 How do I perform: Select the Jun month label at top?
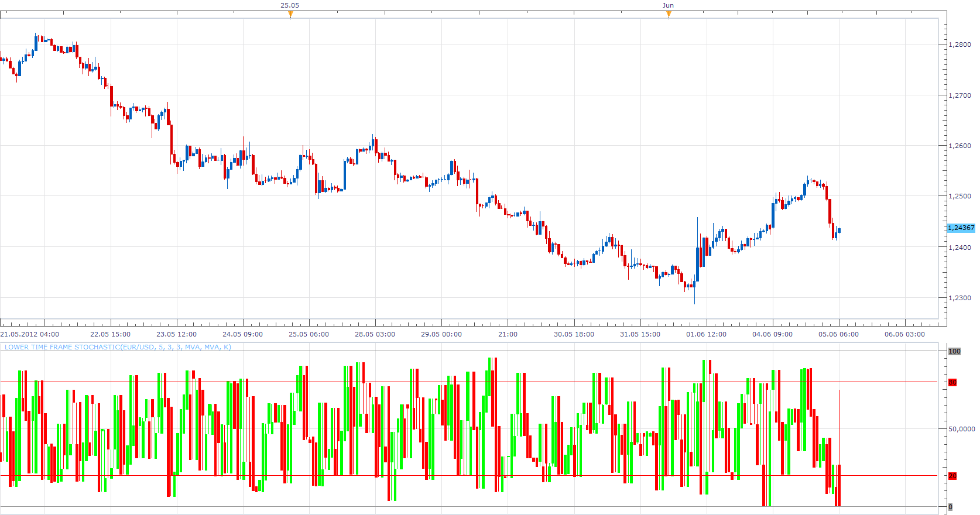pyautogui.click(x=668, y=5)
